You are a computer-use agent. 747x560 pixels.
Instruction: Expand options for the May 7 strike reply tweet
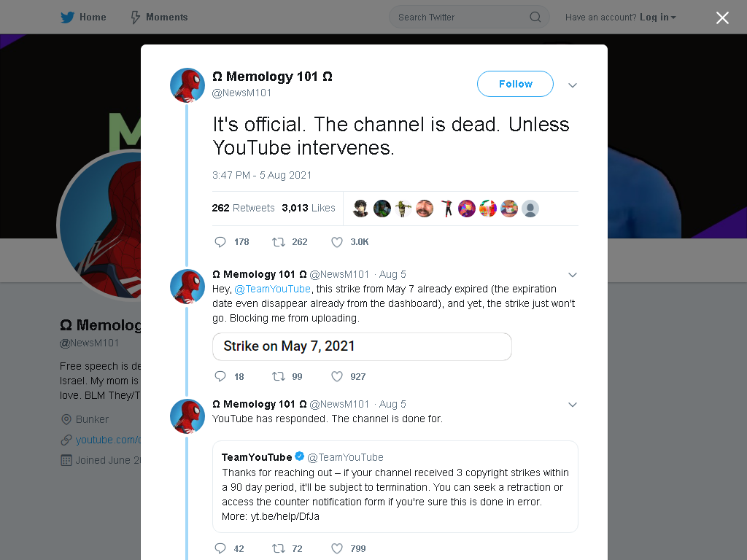click(573, 275)
